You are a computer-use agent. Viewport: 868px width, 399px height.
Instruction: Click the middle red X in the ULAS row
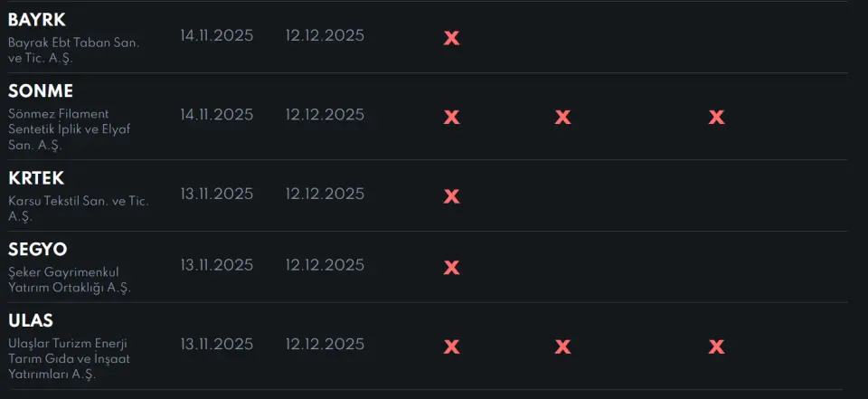click(562, 347)
